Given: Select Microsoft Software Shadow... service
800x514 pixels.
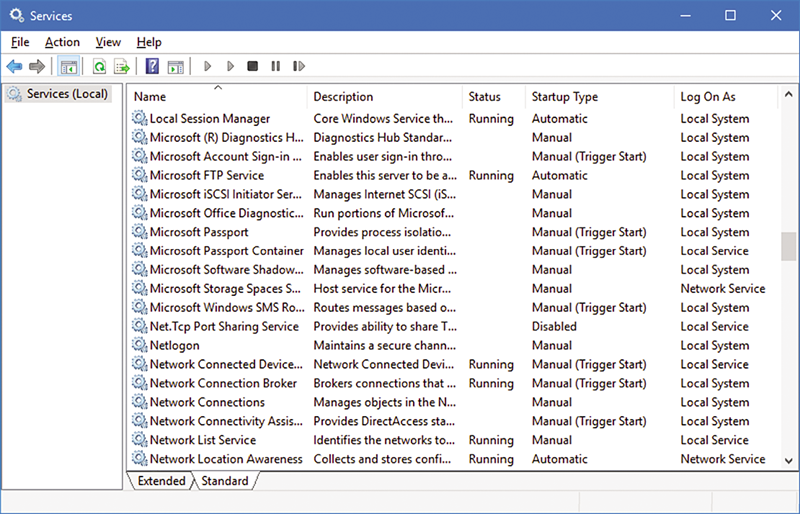Looking at the screenshot, I should (x=227, y=270).
